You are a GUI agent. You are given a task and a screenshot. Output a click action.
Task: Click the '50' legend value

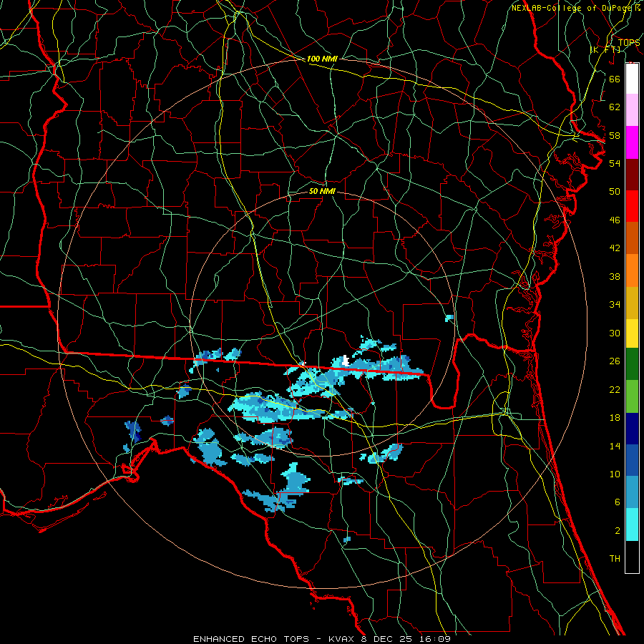pyautogui.click(x=615, y=192)
